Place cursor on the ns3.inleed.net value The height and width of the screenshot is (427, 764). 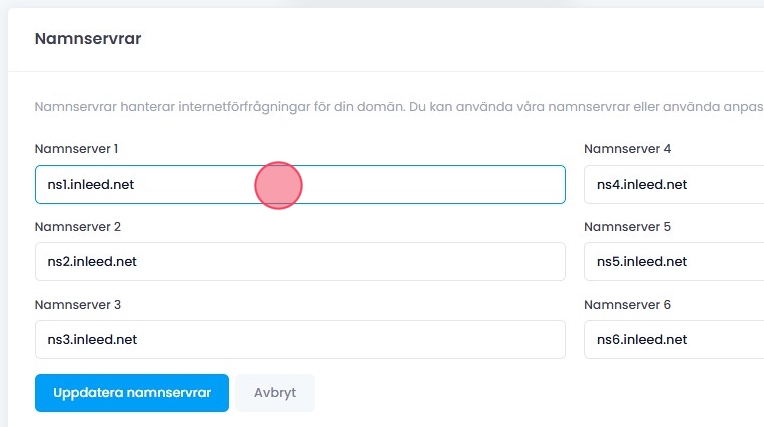pyautogui.click(x=92, y=339)
